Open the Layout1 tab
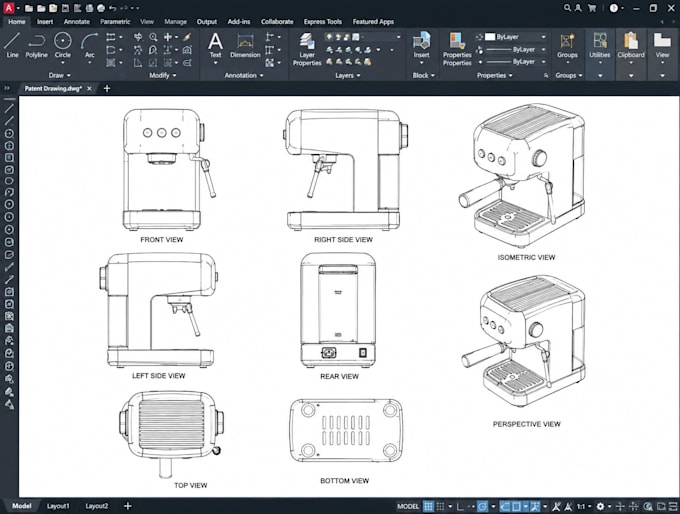680x514 pixels. pos(58,506)
